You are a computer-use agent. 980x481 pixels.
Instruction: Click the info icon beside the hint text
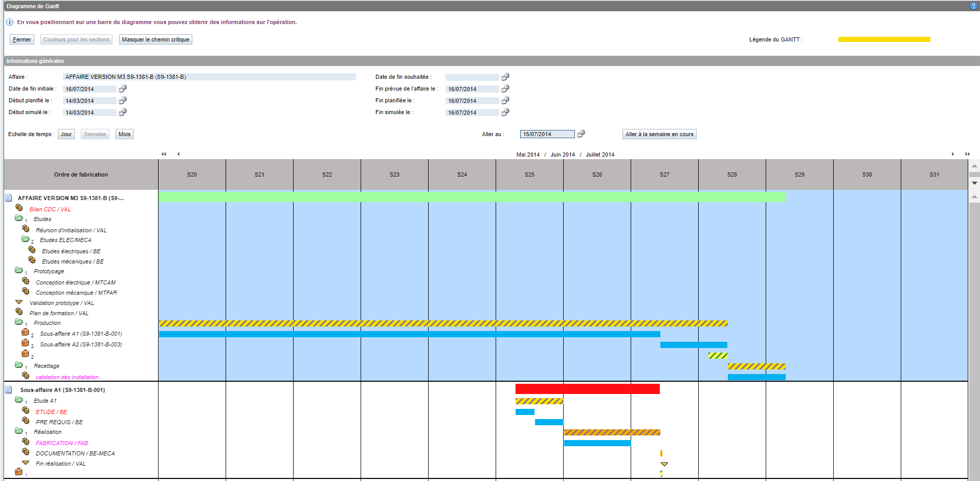coord(10,22)
